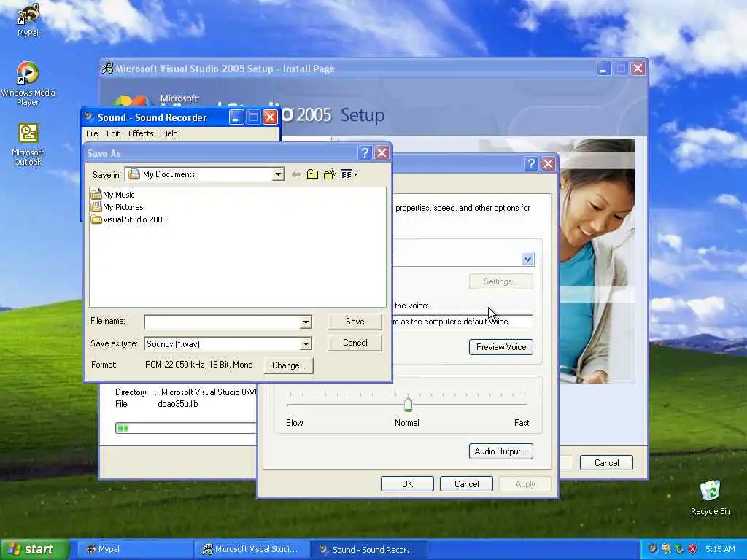Click the second system tray icon
747x560 pixels.
(x=665, y=549)
